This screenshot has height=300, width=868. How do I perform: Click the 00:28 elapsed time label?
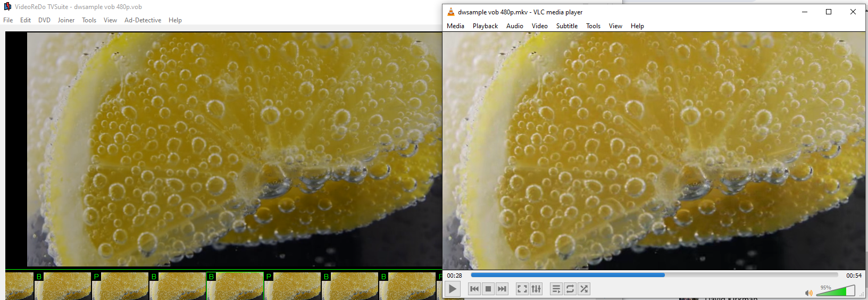(x=454, y=276)
